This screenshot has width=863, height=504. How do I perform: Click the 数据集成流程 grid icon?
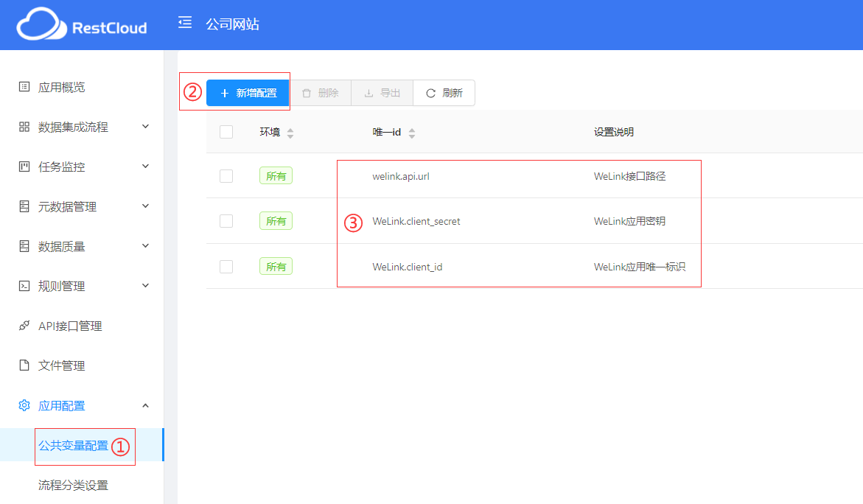coord(24,127)
